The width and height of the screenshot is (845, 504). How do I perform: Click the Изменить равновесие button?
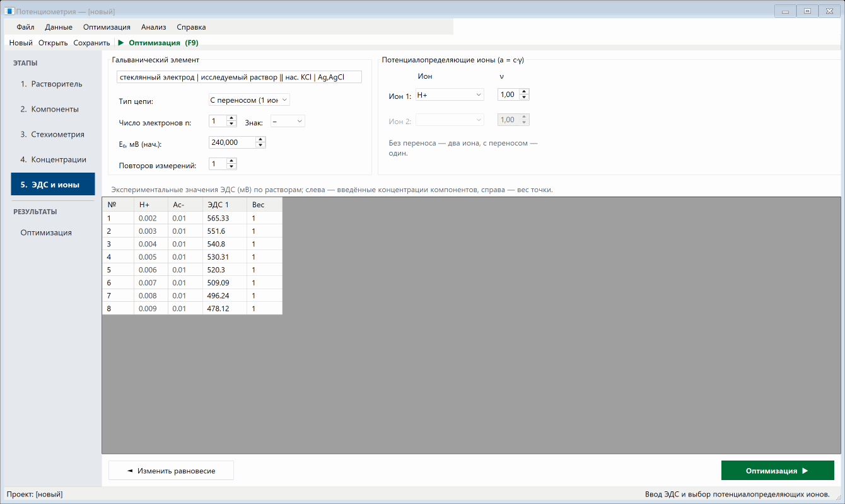(x=171, y=471)
